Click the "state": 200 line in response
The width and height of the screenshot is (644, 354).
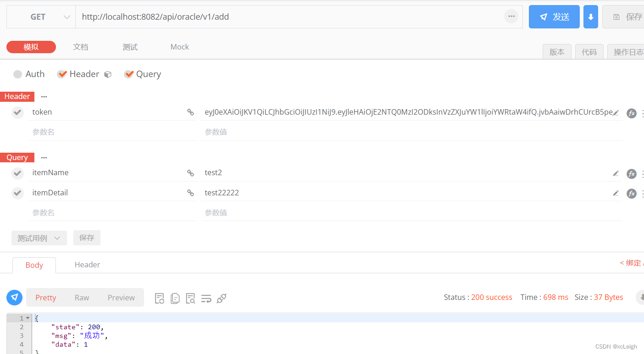click(x=78, y=327)
